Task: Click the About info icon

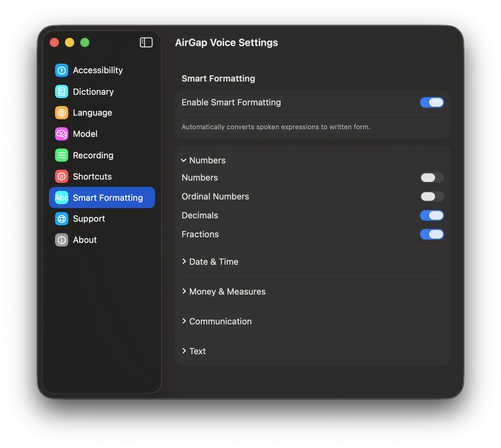Action: coord(62,240)
